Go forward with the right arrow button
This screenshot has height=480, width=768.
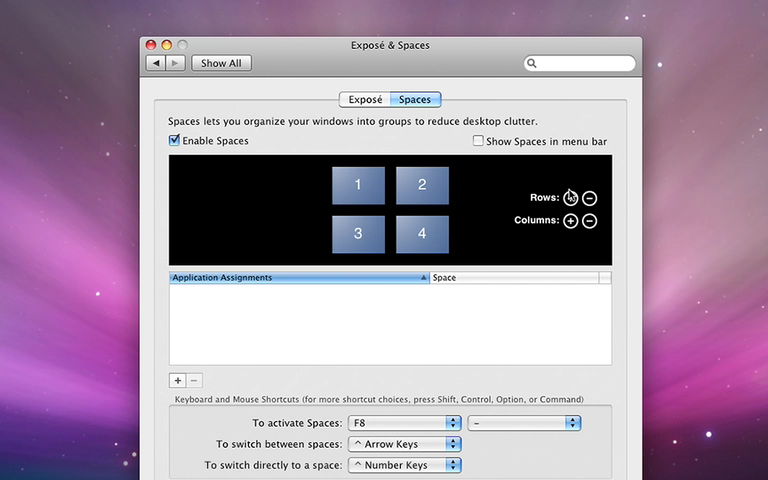[x=175, y=63]
